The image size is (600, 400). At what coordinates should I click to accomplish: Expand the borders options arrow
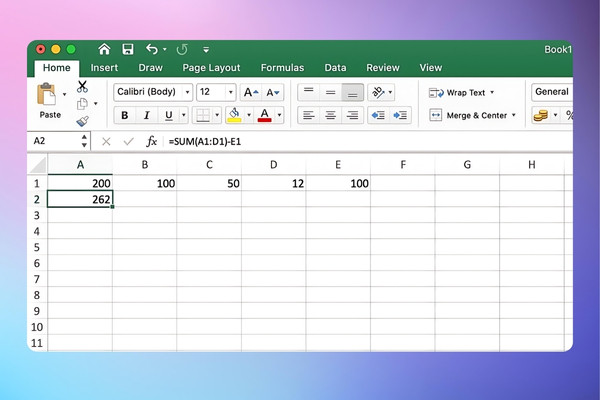[217, 115]
